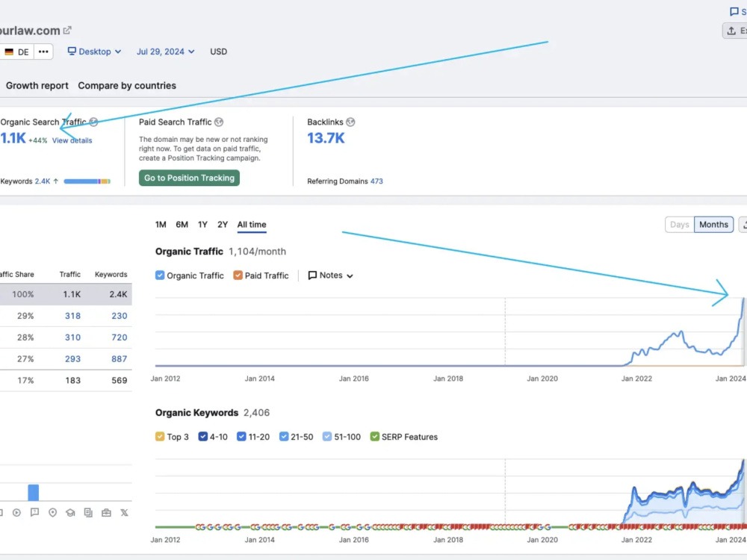Click the briefcase jobs SERP feature icon

tap(106, 512)
